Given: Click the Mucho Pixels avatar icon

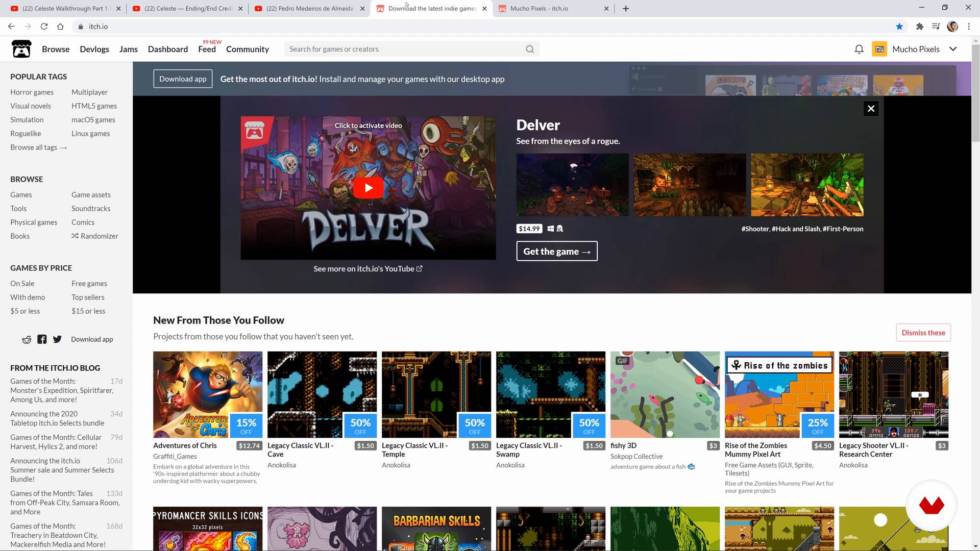Looking at the screenshot, I should point(879,49).
